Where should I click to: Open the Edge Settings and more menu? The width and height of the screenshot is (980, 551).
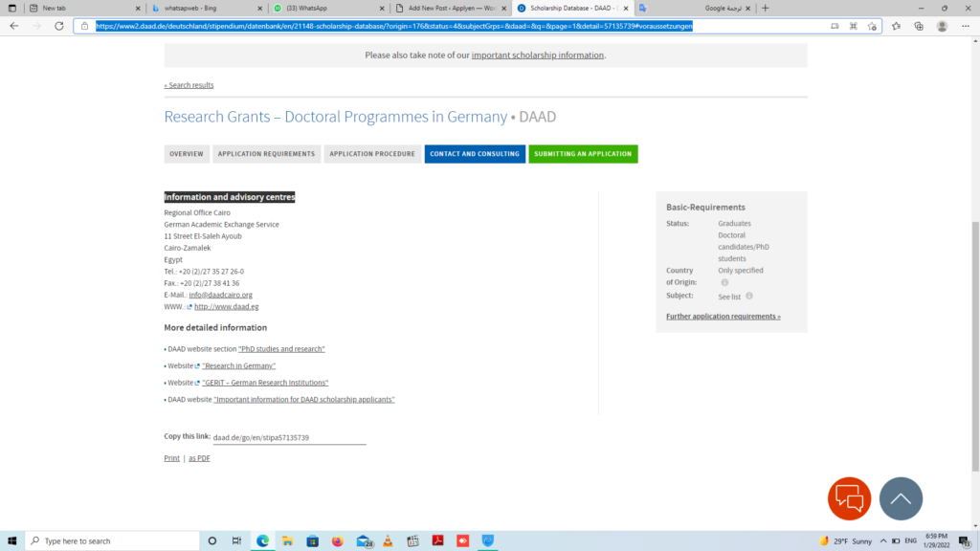click(x=966, y=26)
